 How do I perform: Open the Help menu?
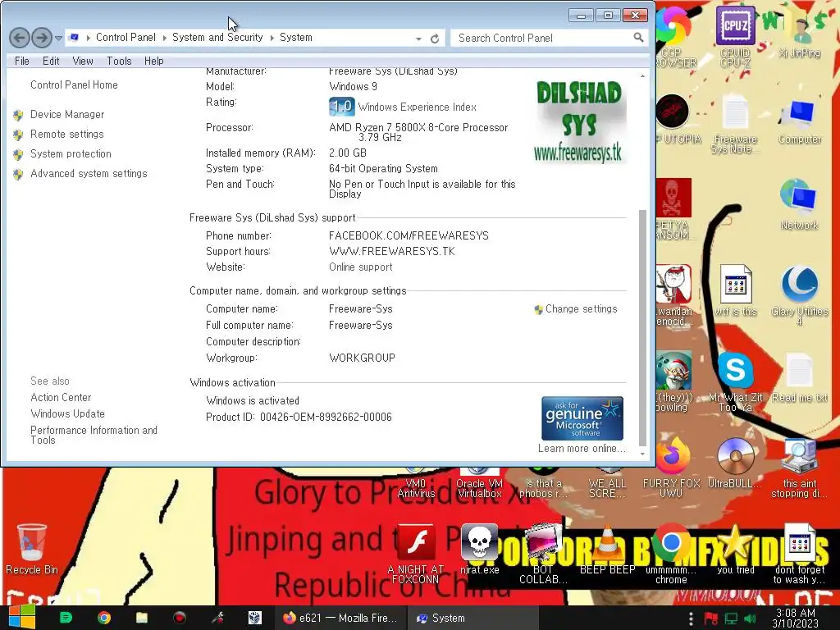click(x=153, y=61)
